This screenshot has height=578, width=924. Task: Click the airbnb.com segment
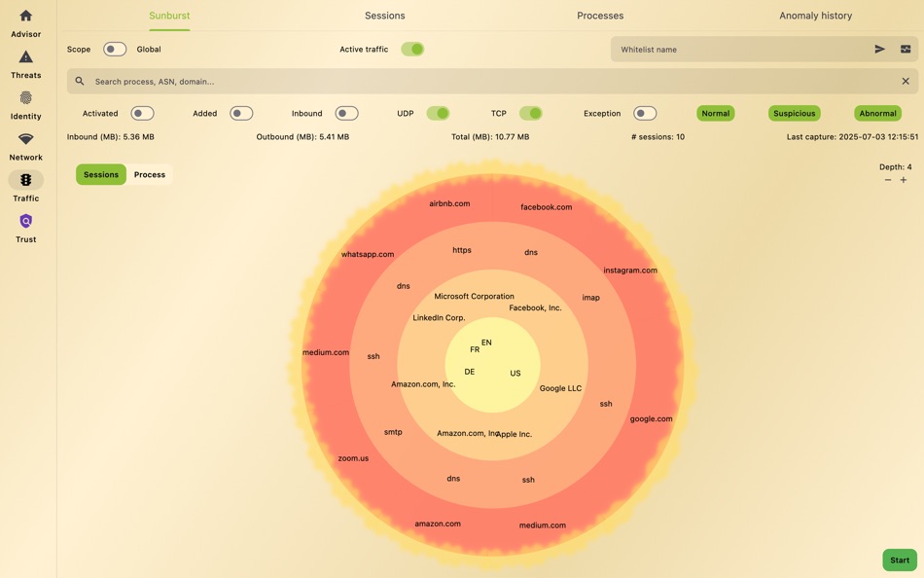449,203
